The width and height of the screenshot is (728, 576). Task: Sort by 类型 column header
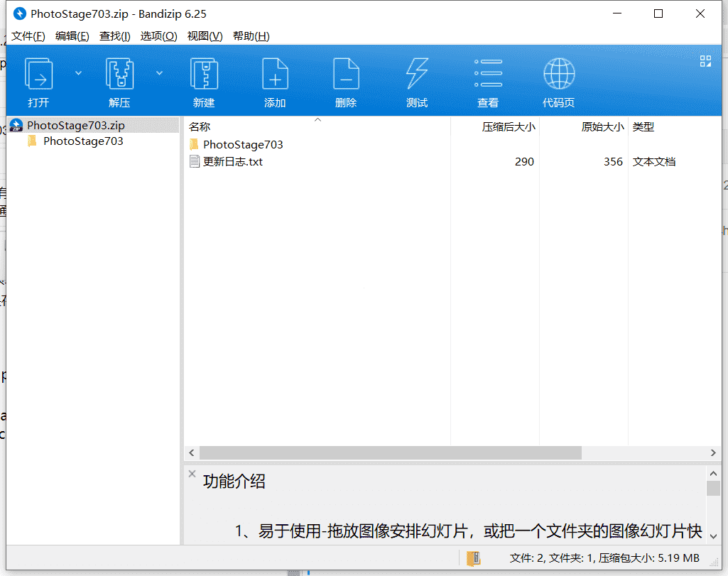click(643, 126)
